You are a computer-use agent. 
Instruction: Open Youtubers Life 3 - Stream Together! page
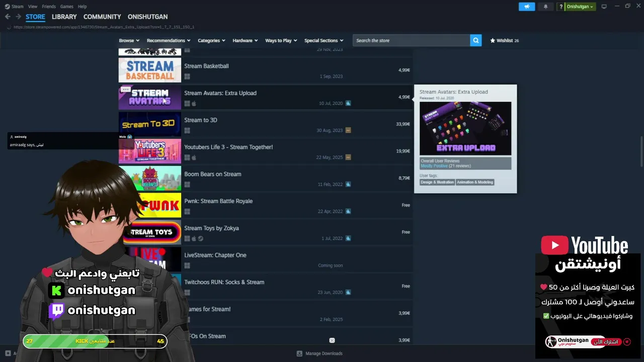(228, 147)
